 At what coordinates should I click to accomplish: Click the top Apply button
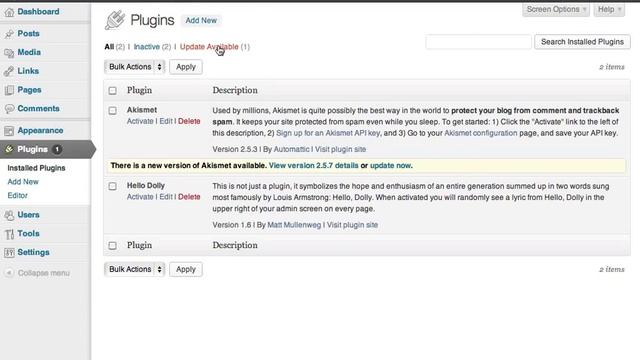pos(186,67)
